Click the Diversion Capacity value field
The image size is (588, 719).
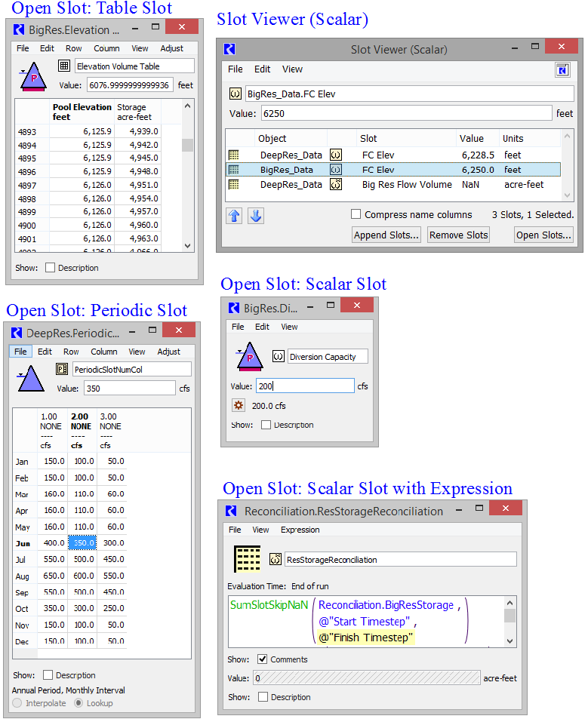coord(304,386)
